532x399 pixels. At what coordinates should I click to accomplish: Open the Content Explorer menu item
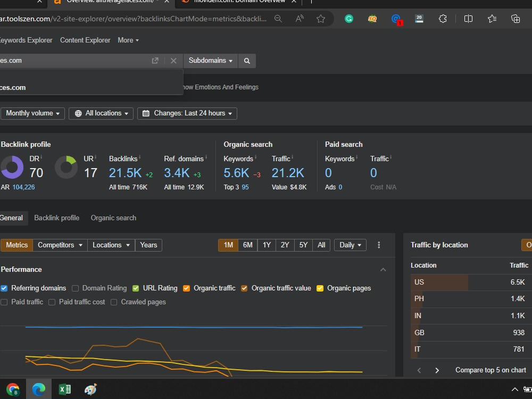click(85, 40)
